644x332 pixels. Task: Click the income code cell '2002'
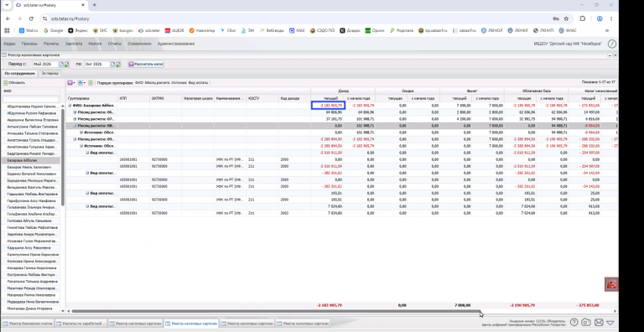coord(294,213)
